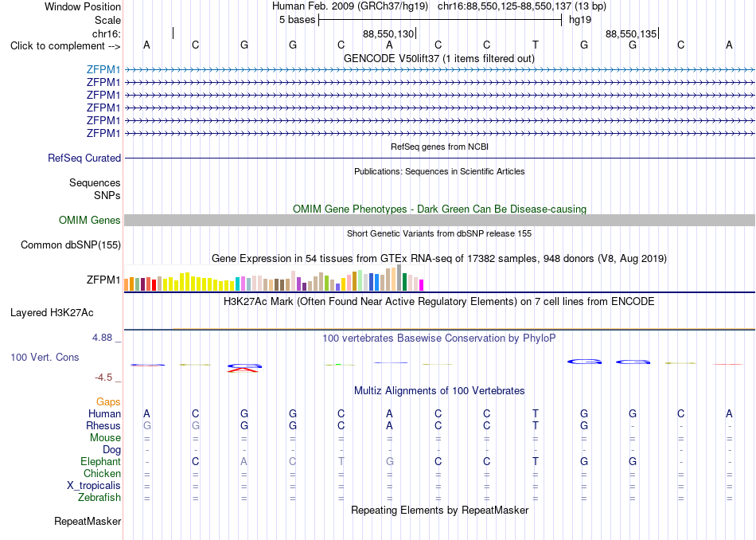This screenshot has width=756, height=540.
Task: Click 'Click to complement -->' label
Action: point(65,46)
